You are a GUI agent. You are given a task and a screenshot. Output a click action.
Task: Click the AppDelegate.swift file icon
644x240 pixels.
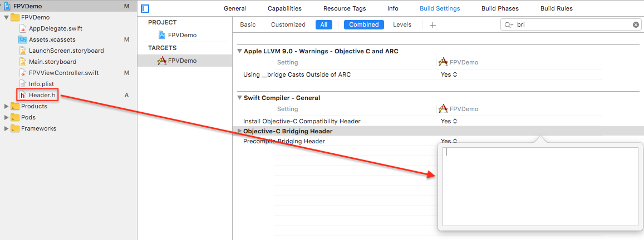[23, 29]
